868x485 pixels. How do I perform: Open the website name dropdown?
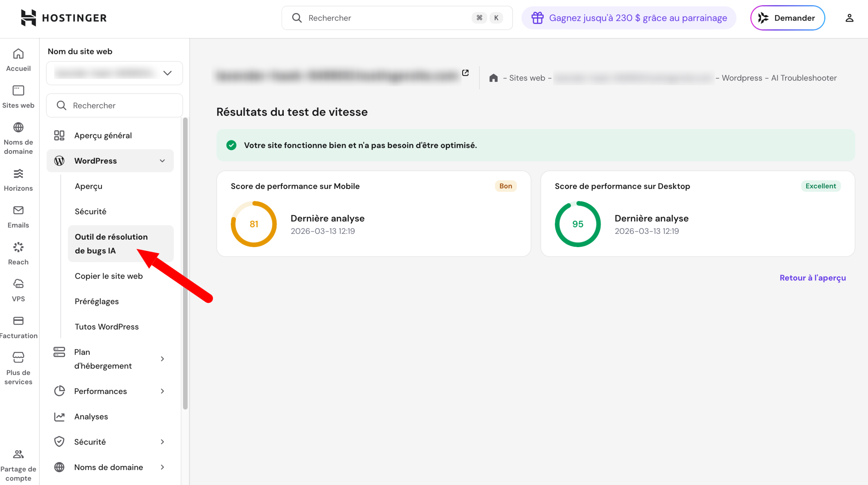coord(115,73)
